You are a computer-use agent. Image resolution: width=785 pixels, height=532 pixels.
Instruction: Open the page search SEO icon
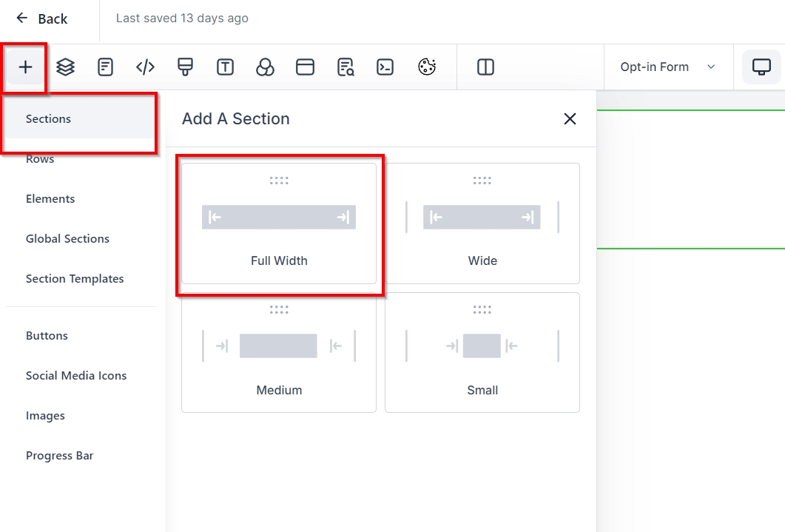346,67
